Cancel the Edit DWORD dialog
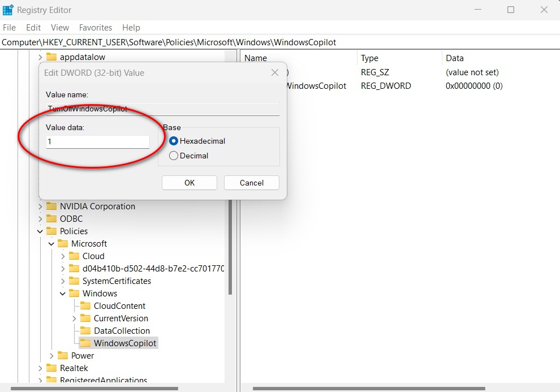560x392 pixels. (x=252, y=183)
